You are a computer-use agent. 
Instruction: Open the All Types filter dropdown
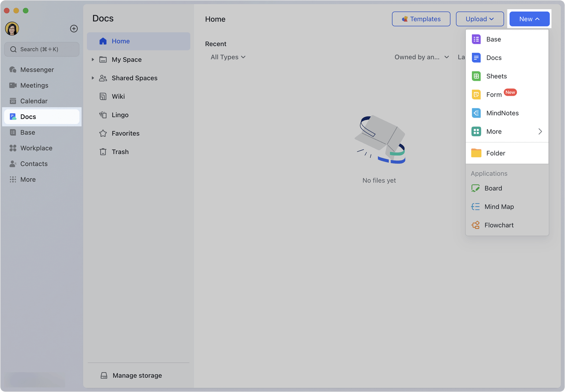coord(228,57)
